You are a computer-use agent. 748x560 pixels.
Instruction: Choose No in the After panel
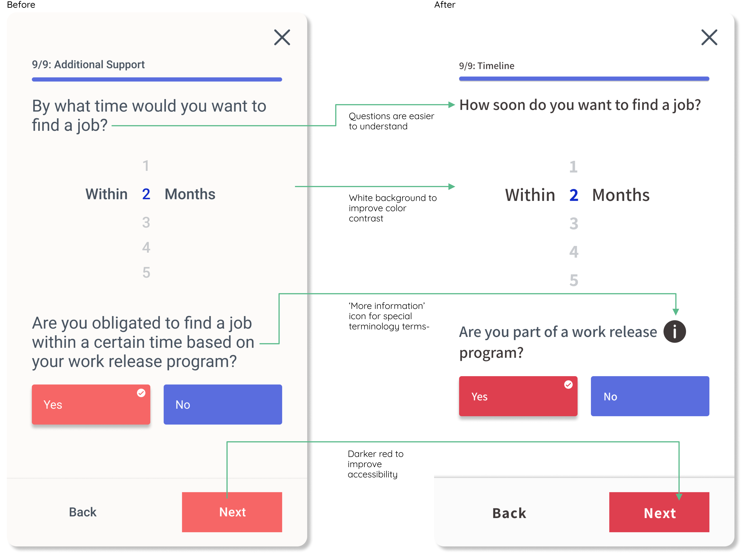[650, 396]
